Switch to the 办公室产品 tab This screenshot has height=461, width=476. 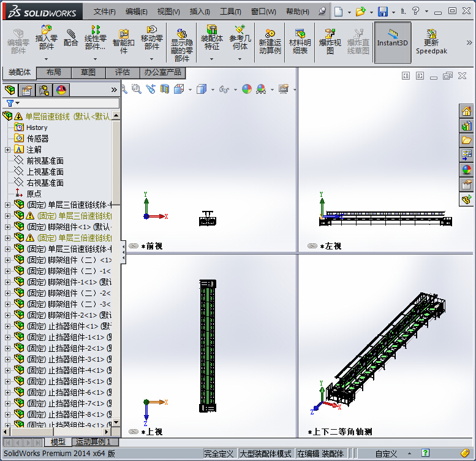[x=162, y=72]
